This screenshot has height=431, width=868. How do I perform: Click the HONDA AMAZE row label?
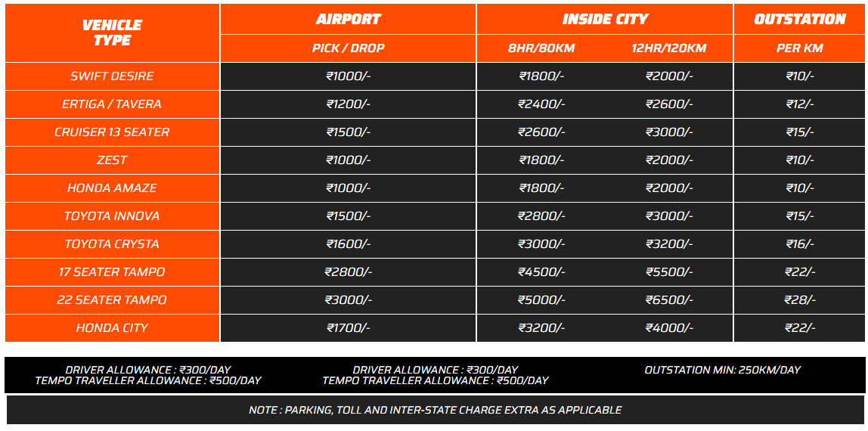pyautogui.click(x=113, y=188)
